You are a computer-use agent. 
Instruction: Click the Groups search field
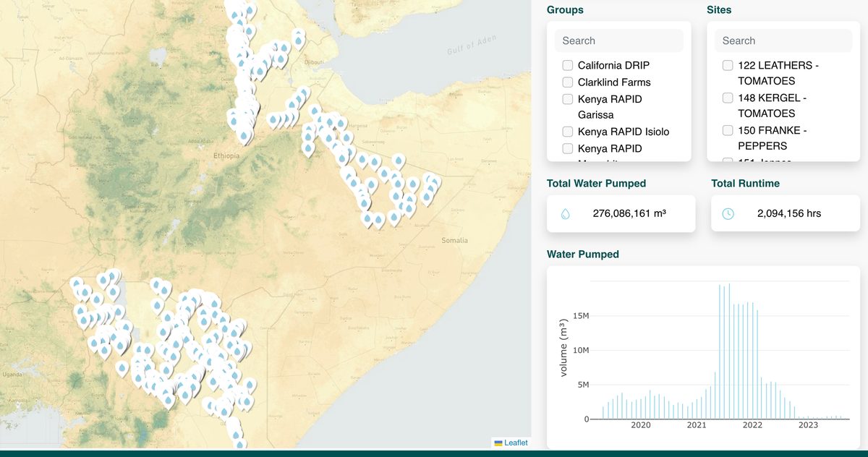(x=618, y=40)
